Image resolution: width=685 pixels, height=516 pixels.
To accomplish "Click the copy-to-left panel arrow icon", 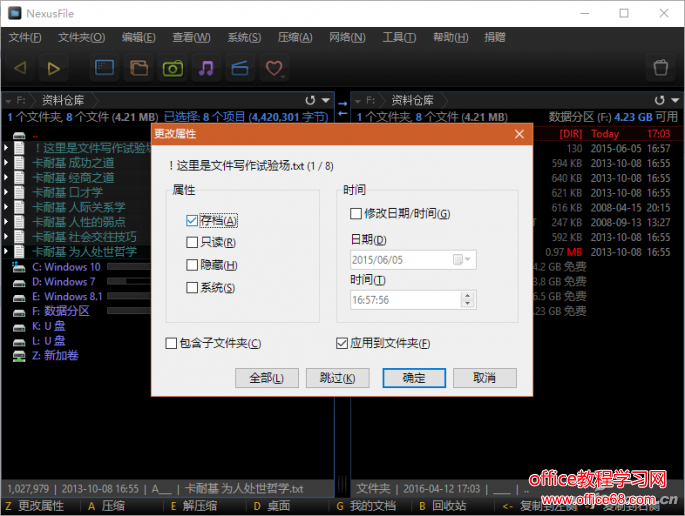I will coord(342,113).
